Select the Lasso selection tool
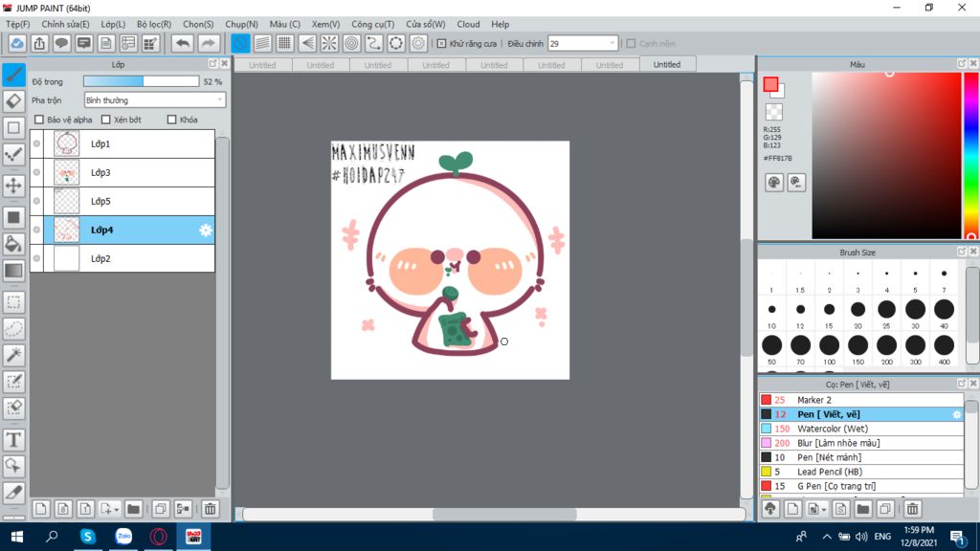This screenshot has height=551, width=980. point(13,329)
